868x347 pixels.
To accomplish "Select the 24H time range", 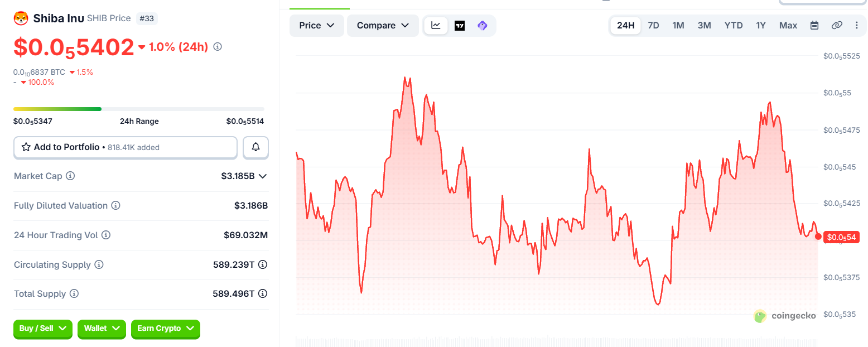I will pos(626,26).
